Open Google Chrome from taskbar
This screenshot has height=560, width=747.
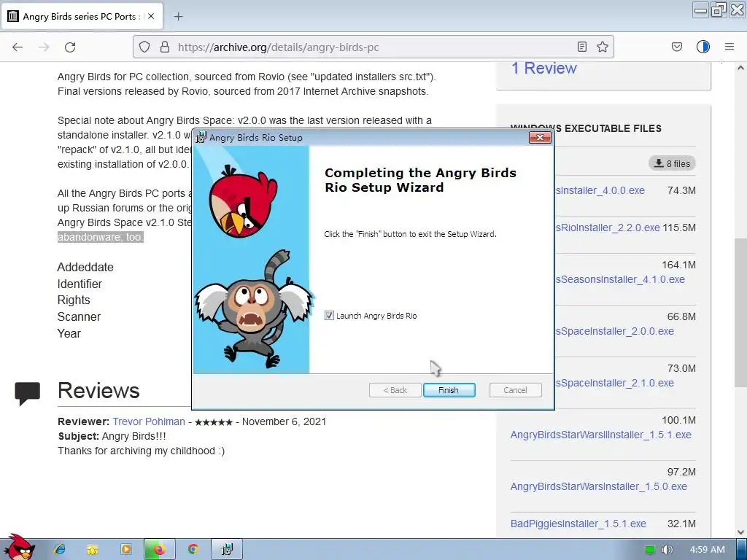tap(193, 550)
